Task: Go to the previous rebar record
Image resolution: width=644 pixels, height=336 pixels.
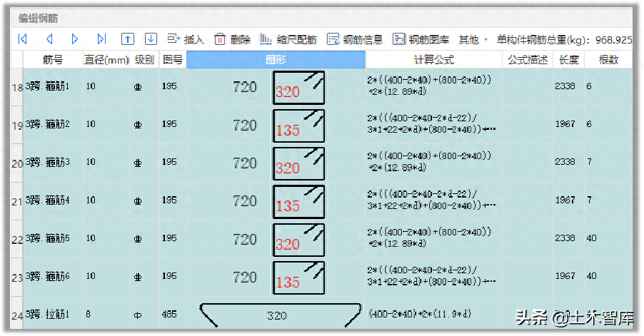Action: (49, 39)
